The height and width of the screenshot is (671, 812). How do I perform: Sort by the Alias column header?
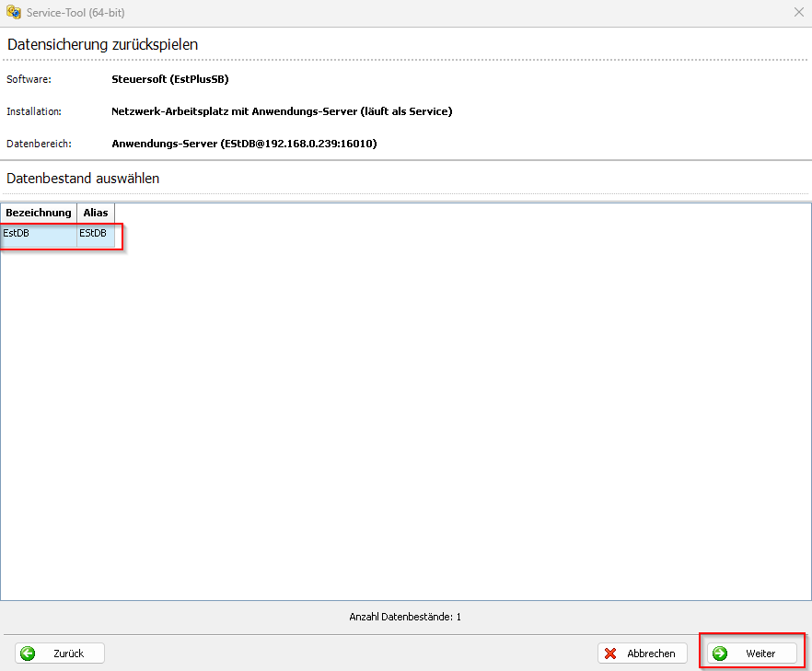[x=96, y=213]
